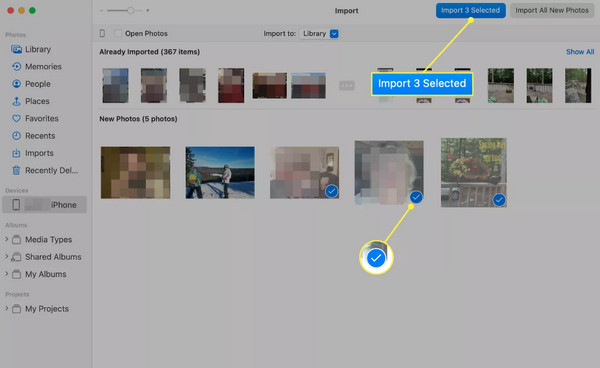Select Places in the sidebar
Image resolution: width=600 pixels, height=368 pixels.
coord(37,101)
